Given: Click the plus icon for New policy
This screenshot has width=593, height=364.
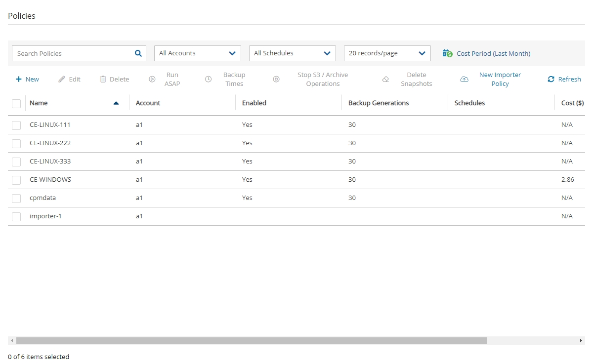Looking at the screenshot, I should pyautogui.click(x=19, y=79).
